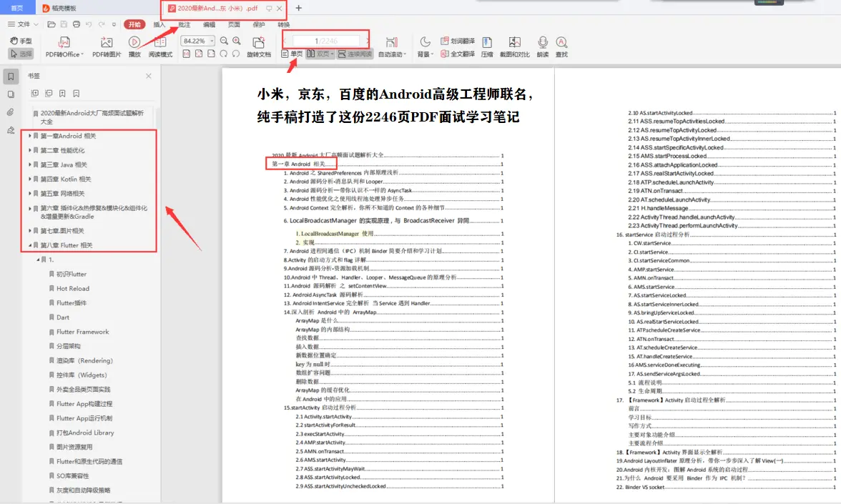The image size is (841, 504).
Task: Open the signature/stamp sidebar icon
Action: (11, 130)
